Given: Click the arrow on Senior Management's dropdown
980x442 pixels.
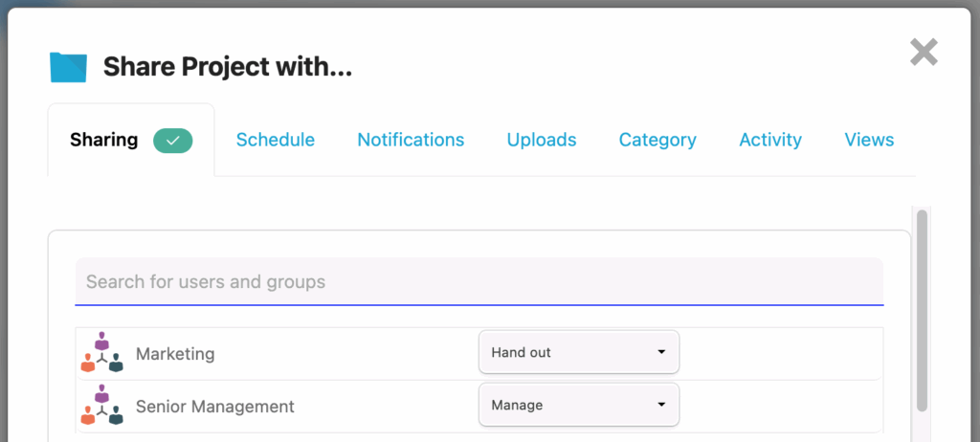Looking at the screenshot, I should (x=661, y=405).
